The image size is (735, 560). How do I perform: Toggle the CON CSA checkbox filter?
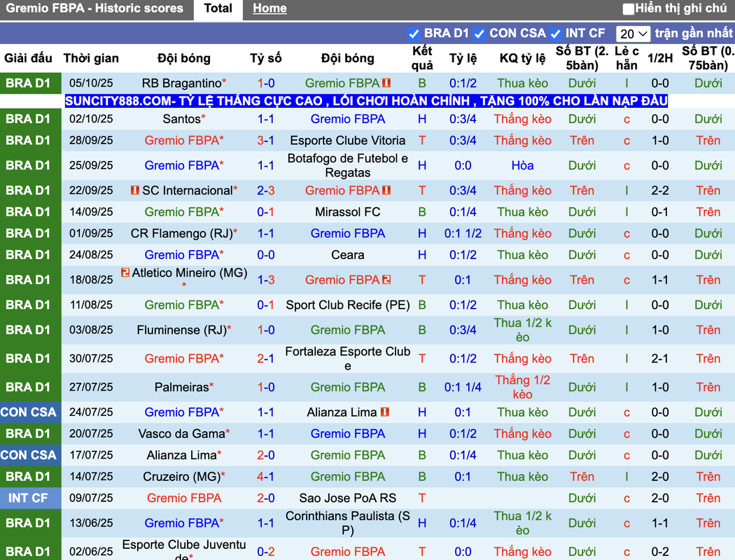pos(479,34)
